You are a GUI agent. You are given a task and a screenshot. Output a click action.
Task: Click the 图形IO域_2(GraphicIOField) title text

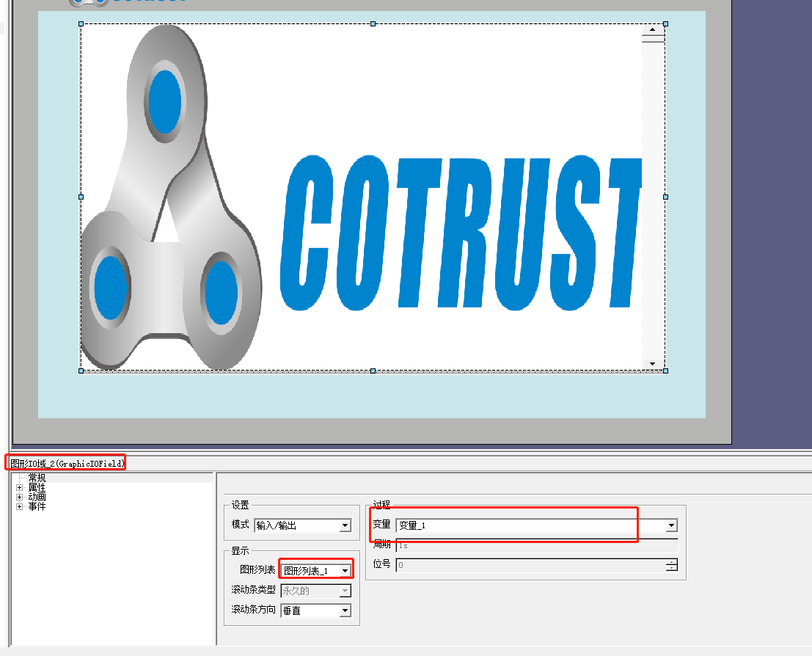pyautogui.click(x=67, y=463)
